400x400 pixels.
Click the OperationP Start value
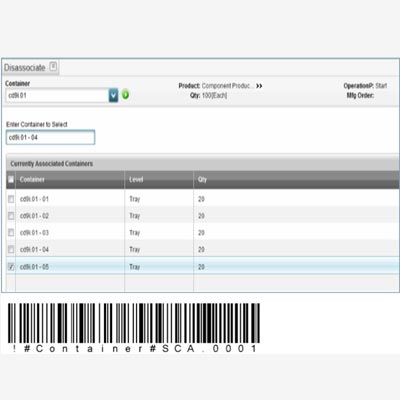pos(381,86)
